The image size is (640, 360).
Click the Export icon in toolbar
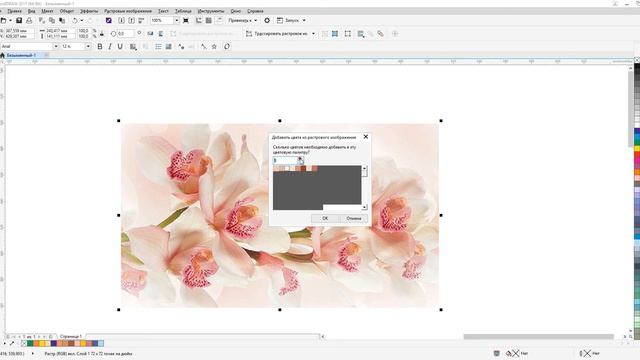[x=131, y=20]
